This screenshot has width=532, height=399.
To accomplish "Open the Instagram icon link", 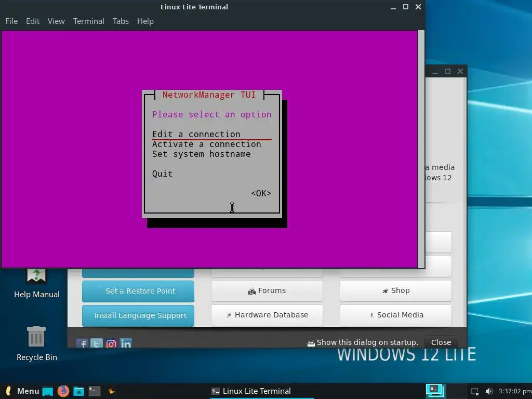I will click(111, 343).
